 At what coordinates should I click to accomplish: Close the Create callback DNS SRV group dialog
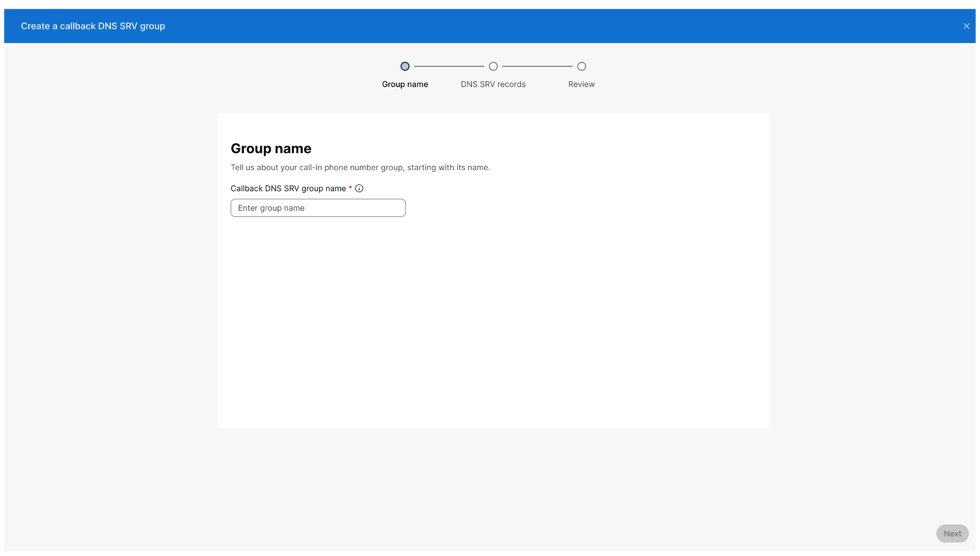[966, 26]
